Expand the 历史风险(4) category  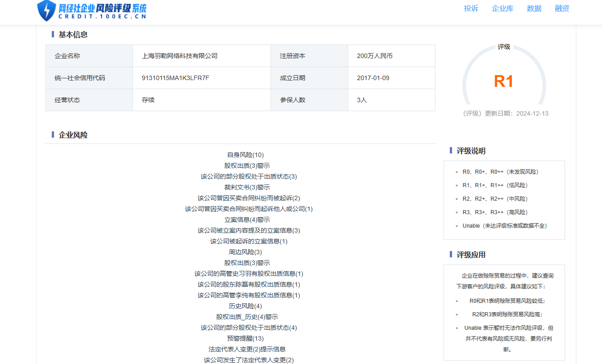click(x=245, y=306)
